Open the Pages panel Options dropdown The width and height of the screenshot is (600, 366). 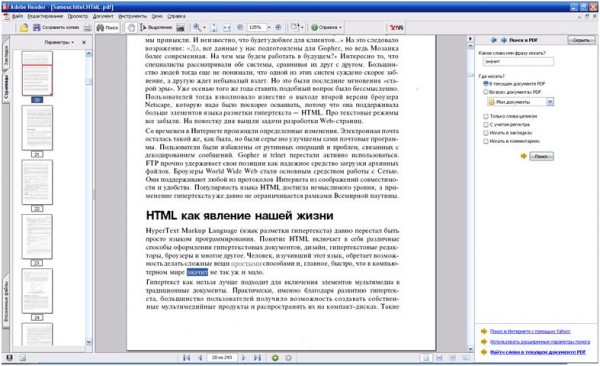point(59,42)
